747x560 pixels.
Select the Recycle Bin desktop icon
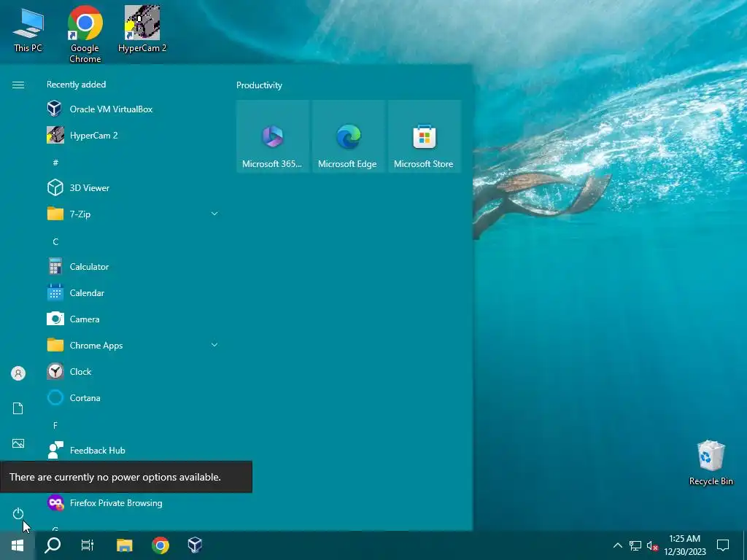tap(711, 463)
